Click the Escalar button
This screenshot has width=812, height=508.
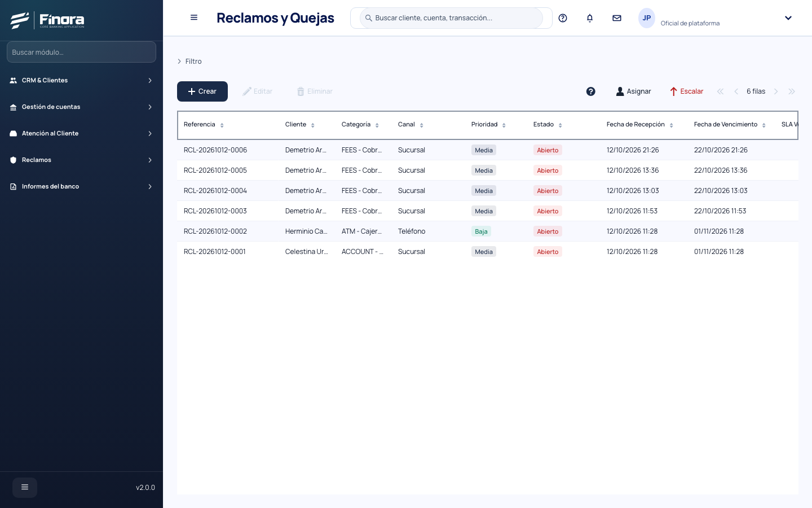coord(686,91)
